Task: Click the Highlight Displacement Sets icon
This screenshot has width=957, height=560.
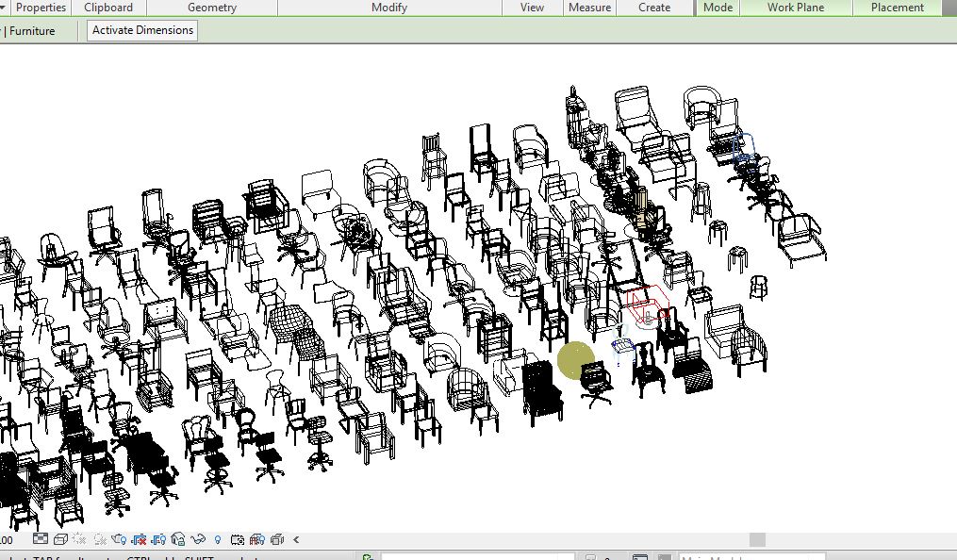Action: click(x=277, y=539)
